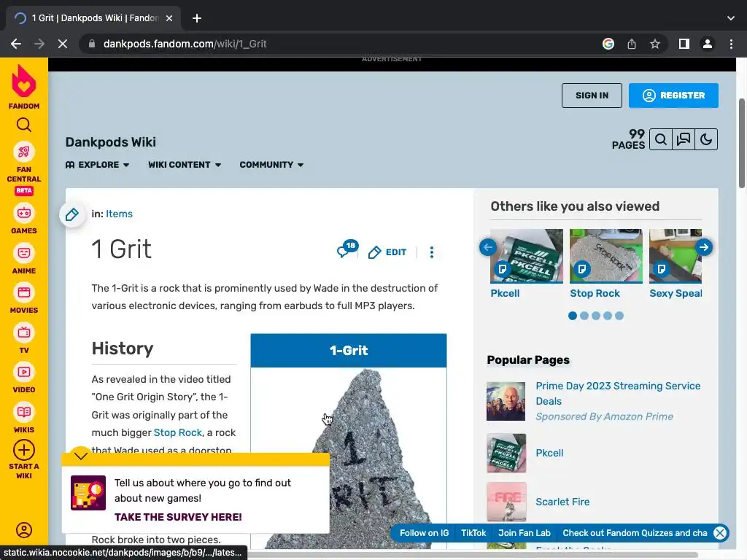Click the Register button
747x560 pixels.
point(673,96)
